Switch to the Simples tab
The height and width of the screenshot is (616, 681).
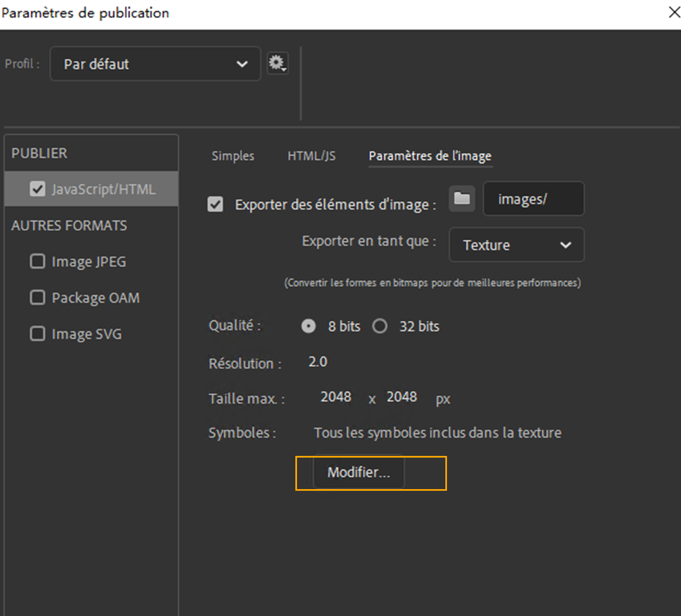[233, 156]
